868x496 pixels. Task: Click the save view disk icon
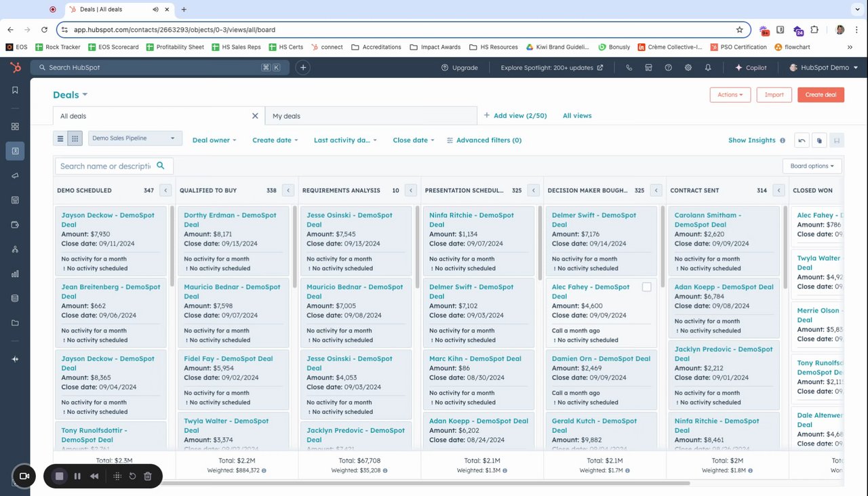[837, 140]
